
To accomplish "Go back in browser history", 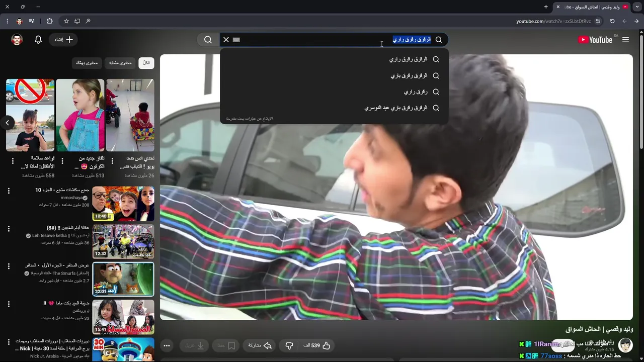I will [636, 21].
